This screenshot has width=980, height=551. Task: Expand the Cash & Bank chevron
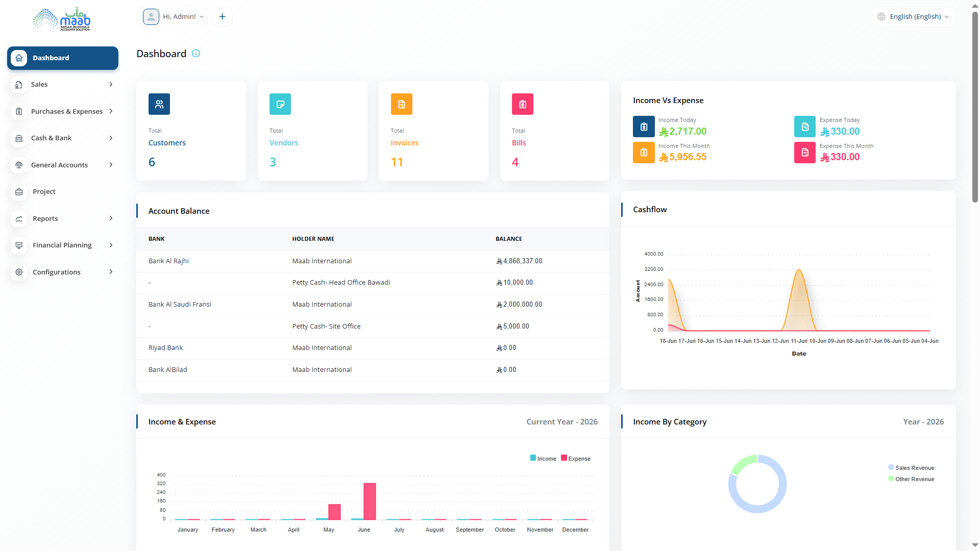pyautogui.click(x=111, y=138)
